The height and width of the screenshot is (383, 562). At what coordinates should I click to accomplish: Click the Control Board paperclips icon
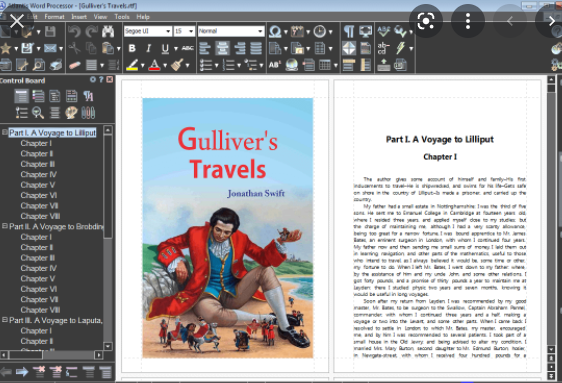[x=88, y=113]
